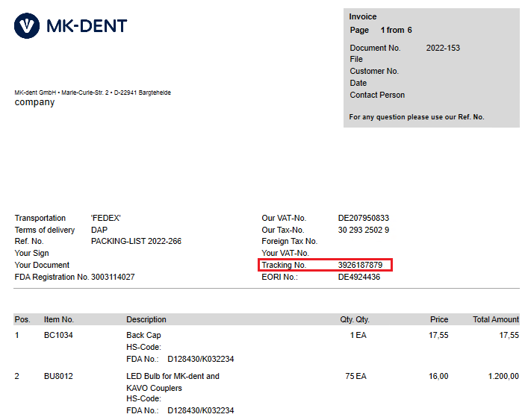Click the price value 16,00
Image resolution: width=528 pixels, height=420 pixels.
(438, 376)
